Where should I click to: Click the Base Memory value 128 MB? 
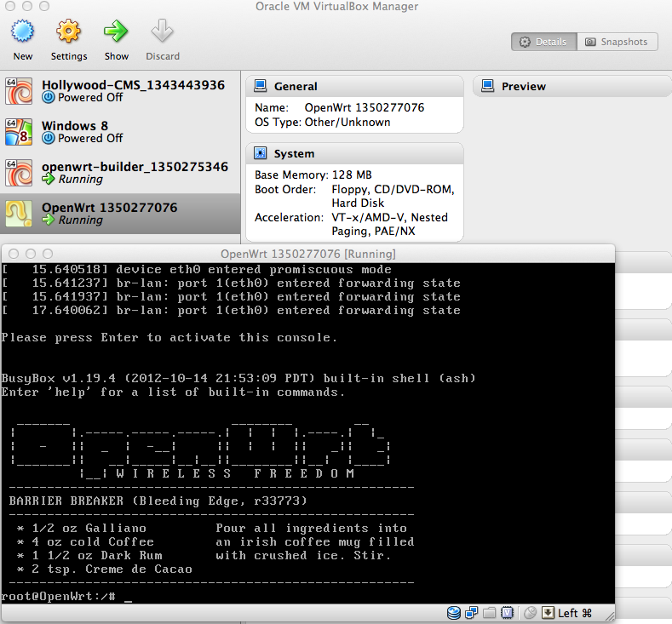(352, 175)
